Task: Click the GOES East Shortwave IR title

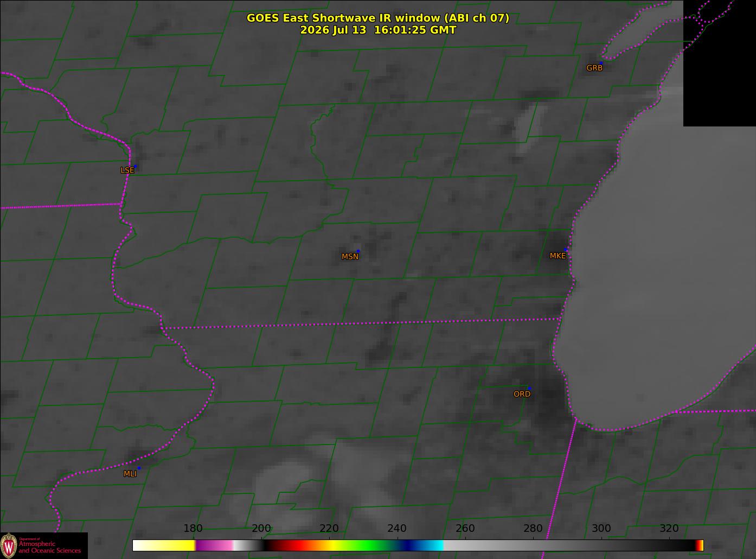Action: [x=378, y=18]
